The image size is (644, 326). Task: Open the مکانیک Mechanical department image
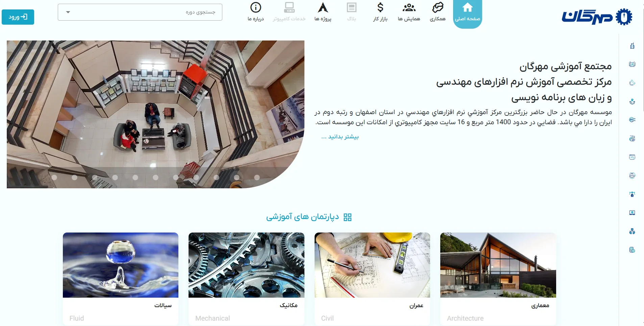point(246,265)
